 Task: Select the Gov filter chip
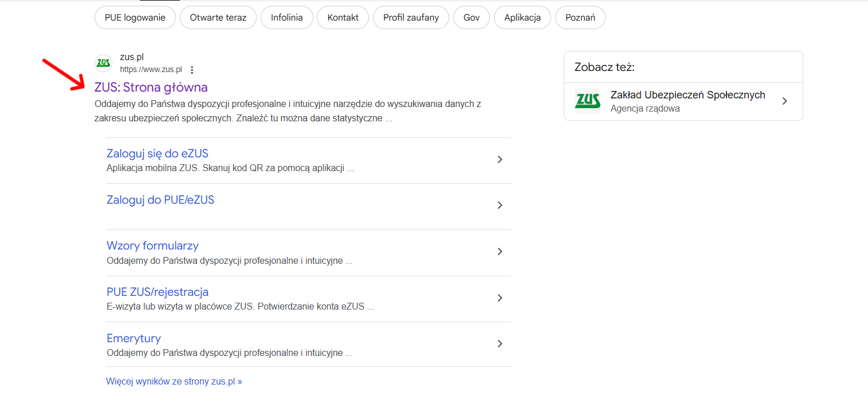[x=472, y=18]
